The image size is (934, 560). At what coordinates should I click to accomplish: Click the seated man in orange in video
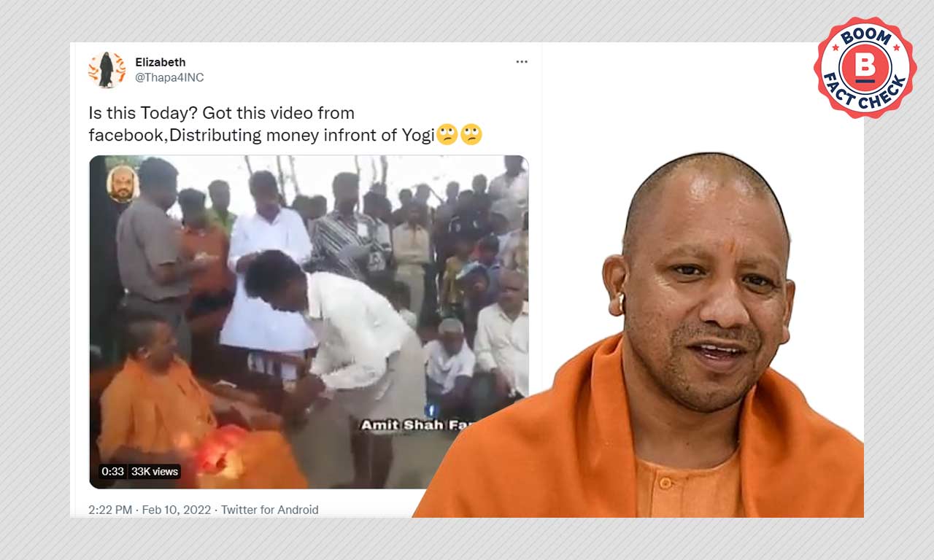tap(168, 394)
